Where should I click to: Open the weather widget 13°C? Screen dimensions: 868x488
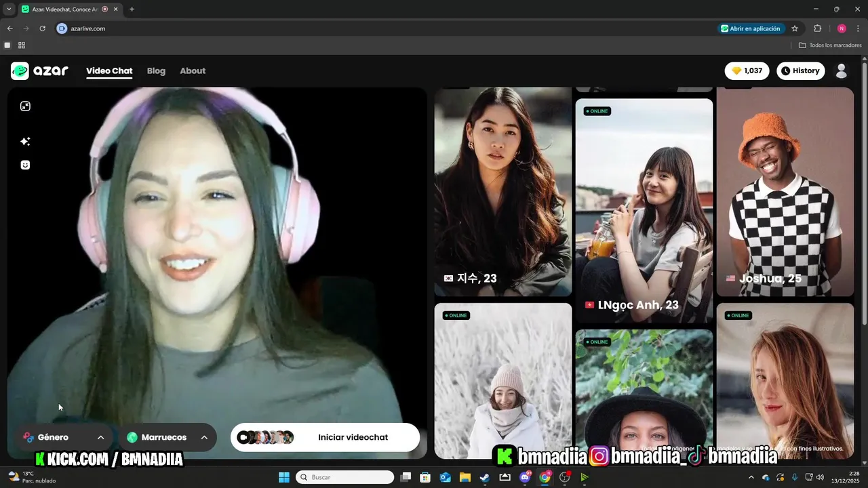31,477
